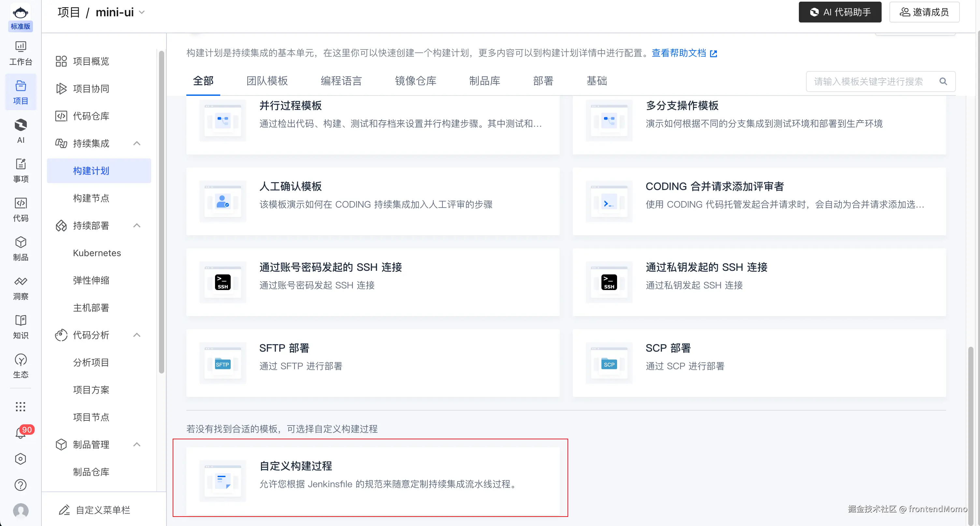Collapse the 持续集成 menu section
Screen dimensions: 980x526
[x=137, y=143]
